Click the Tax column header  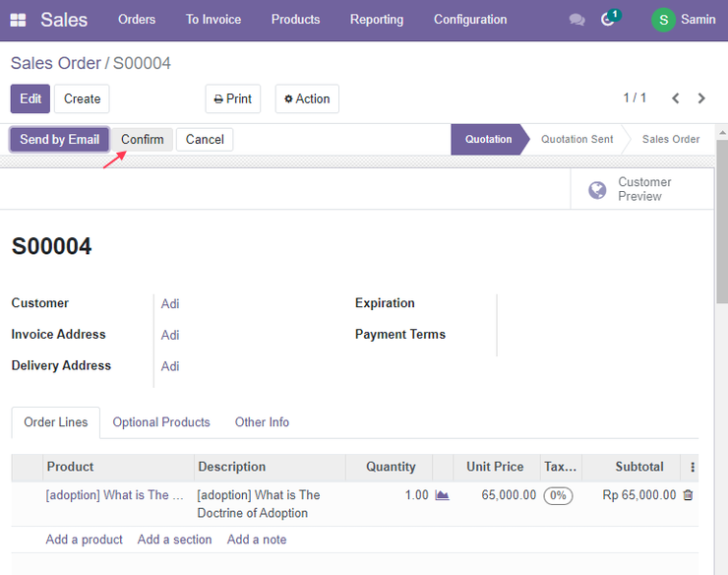click(561, 467)
